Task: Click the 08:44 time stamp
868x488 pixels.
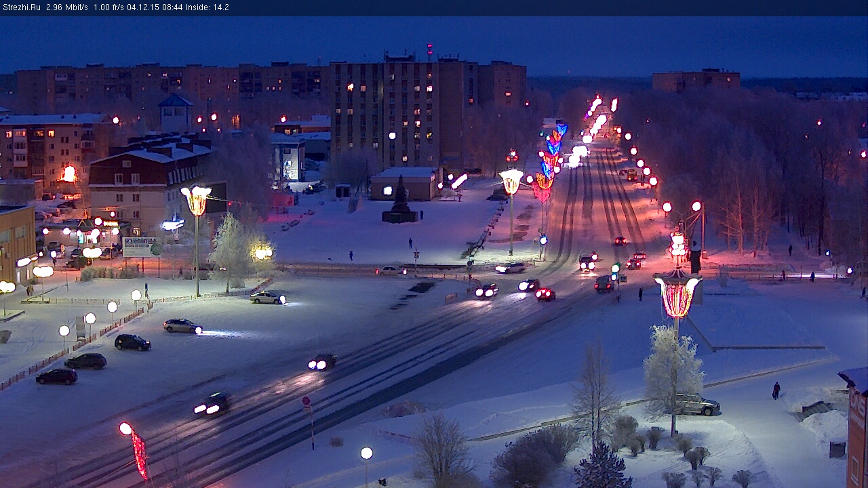Action: point(173,7)
